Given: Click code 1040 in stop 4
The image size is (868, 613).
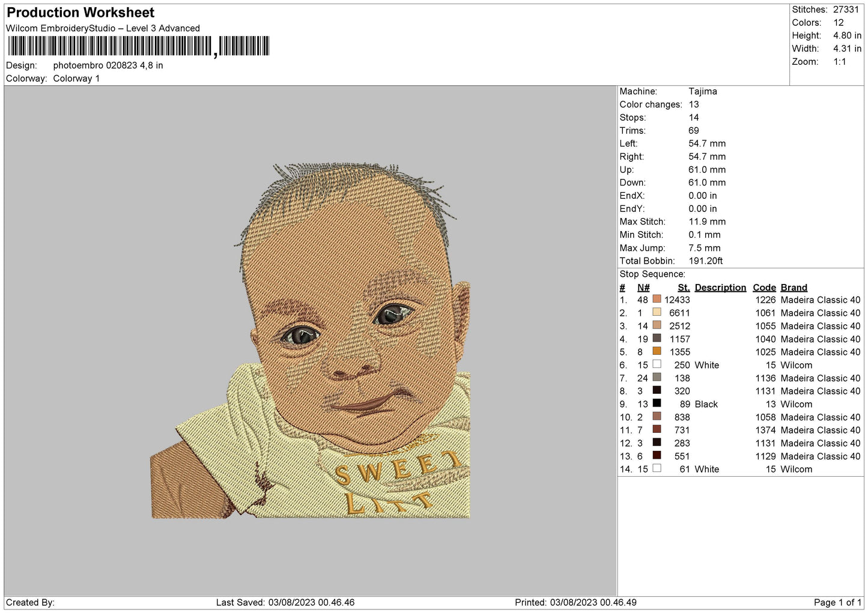Looking at the screenshot, I should pyautogui.click(x=765, y=339).
